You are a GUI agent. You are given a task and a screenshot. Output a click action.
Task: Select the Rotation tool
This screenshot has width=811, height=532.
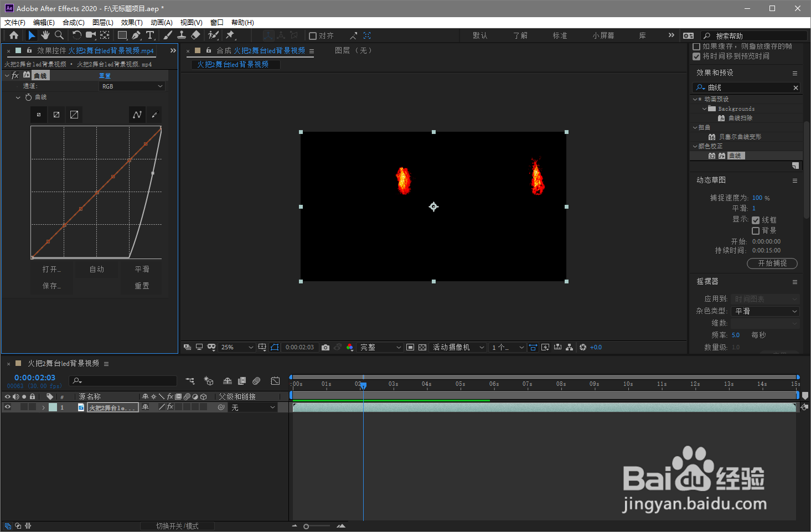pos(76,35)
